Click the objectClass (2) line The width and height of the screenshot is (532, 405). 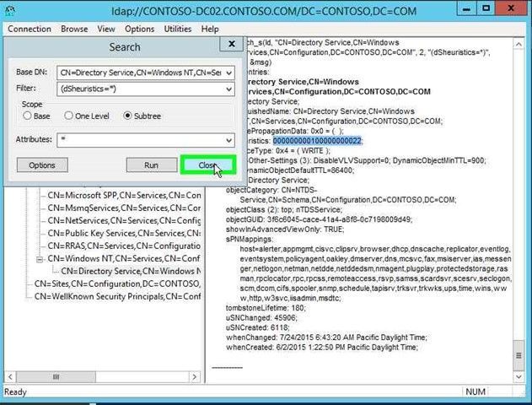pos(284,209)
